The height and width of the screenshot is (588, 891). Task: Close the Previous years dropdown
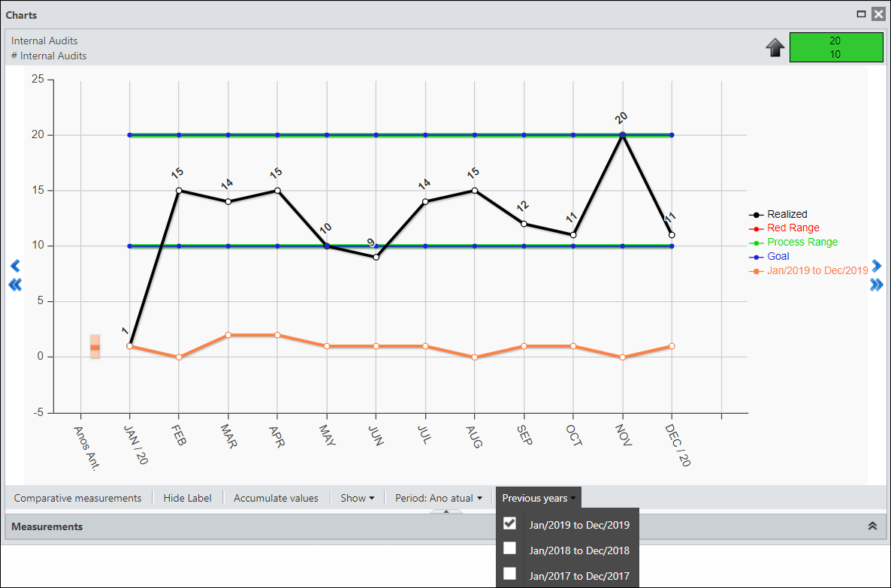(539, 498)
